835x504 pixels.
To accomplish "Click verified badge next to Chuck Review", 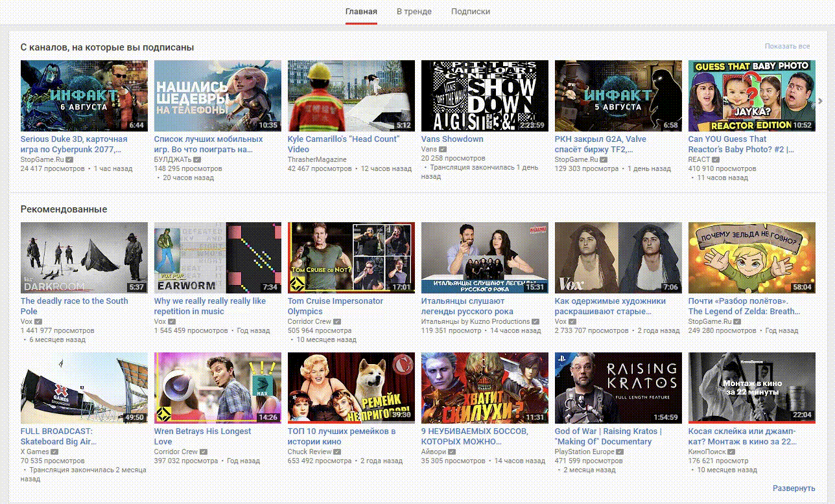I will pyautogui.click(x=338, y=452).
